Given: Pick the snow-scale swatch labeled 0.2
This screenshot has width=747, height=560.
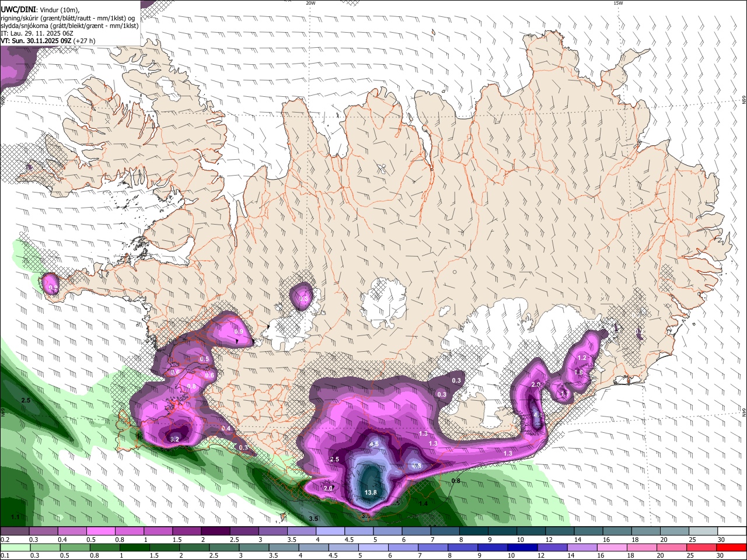Looking at the screenshot, I should (x=15, y=531).
